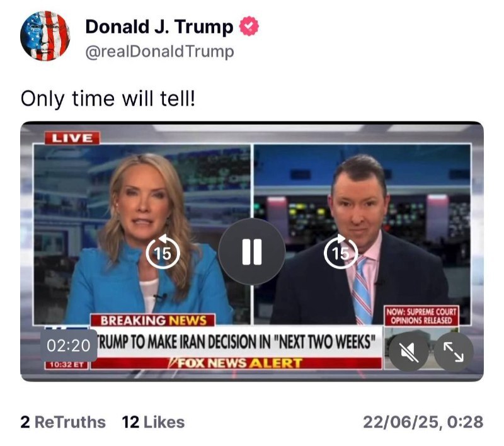Unmute the video sound

(409, 352)
